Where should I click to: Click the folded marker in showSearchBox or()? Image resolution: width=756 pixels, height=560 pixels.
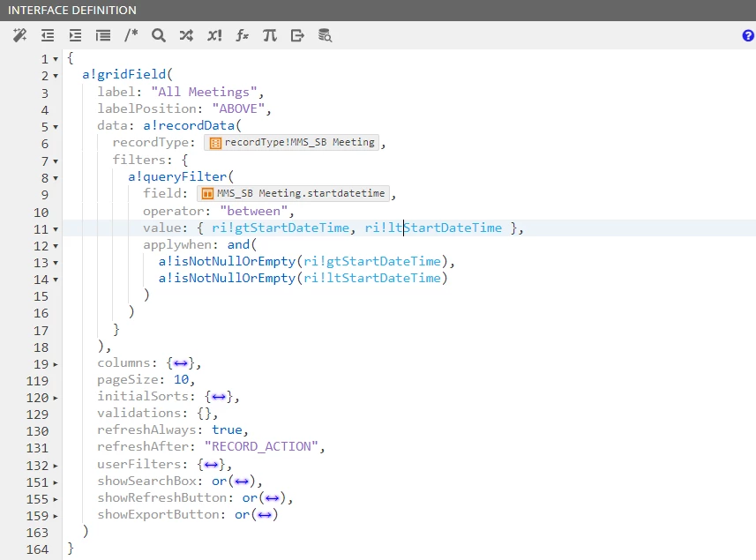coord(242,482)
